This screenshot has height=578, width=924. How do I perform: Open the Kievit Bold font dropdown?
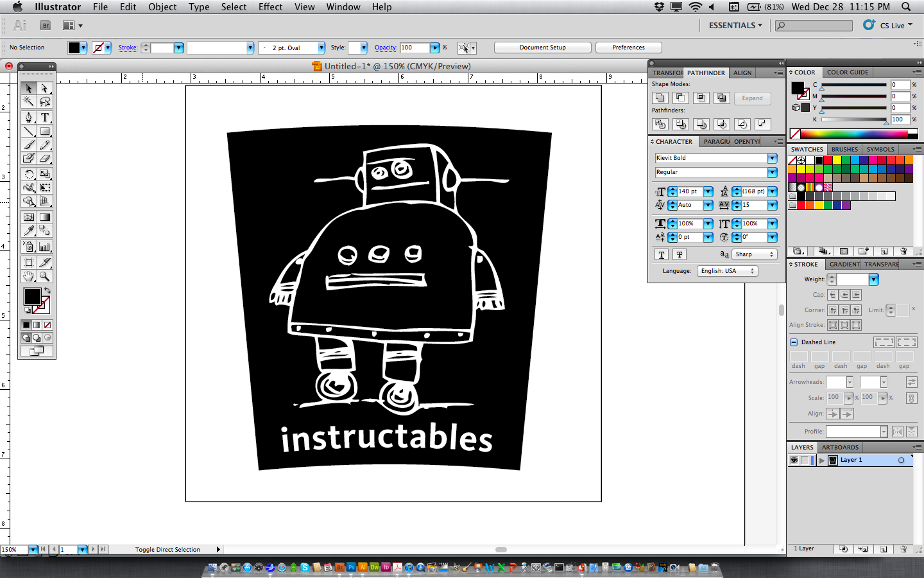pos(772,158)
